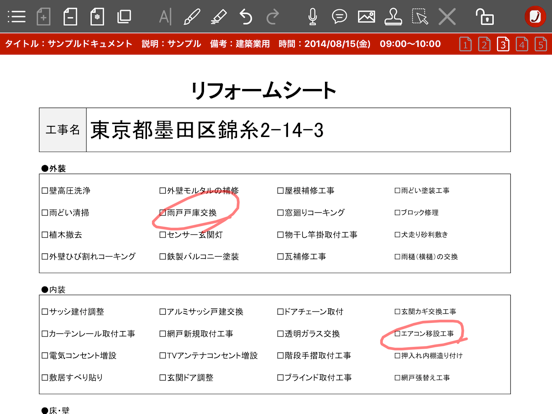The height and width of the screenshot is (414, 552).
Task: Check the 敷居すべり貼り checkbox
Action: point(45,378)
